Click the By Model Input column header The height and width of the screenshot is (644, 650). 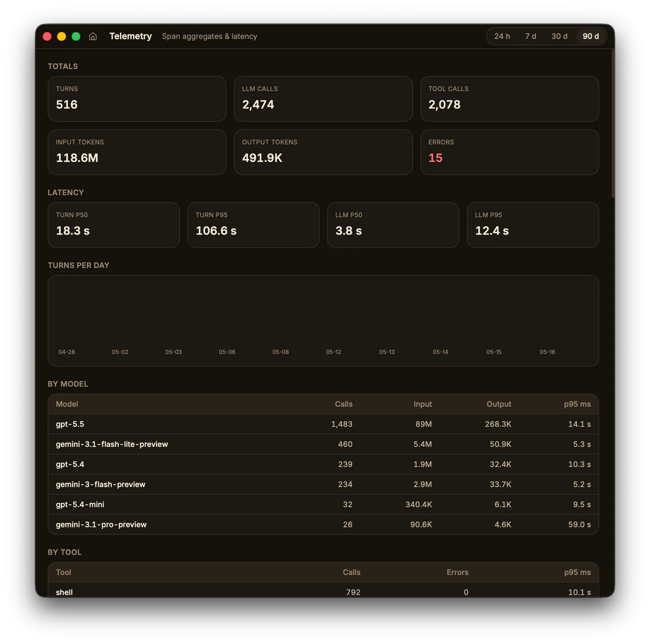pyautogui.click(x=423, y=404)
